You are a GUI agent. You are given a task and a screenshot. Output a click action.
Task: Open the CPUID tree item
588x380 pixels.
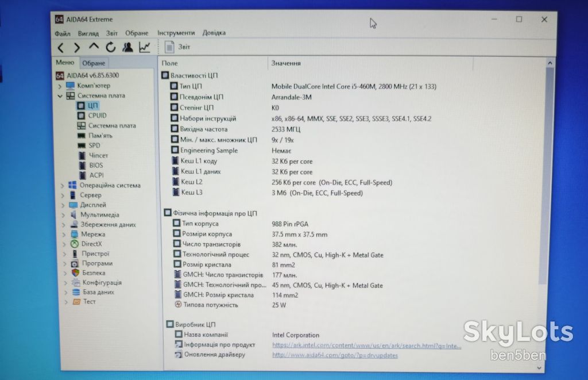click(92, 116)
